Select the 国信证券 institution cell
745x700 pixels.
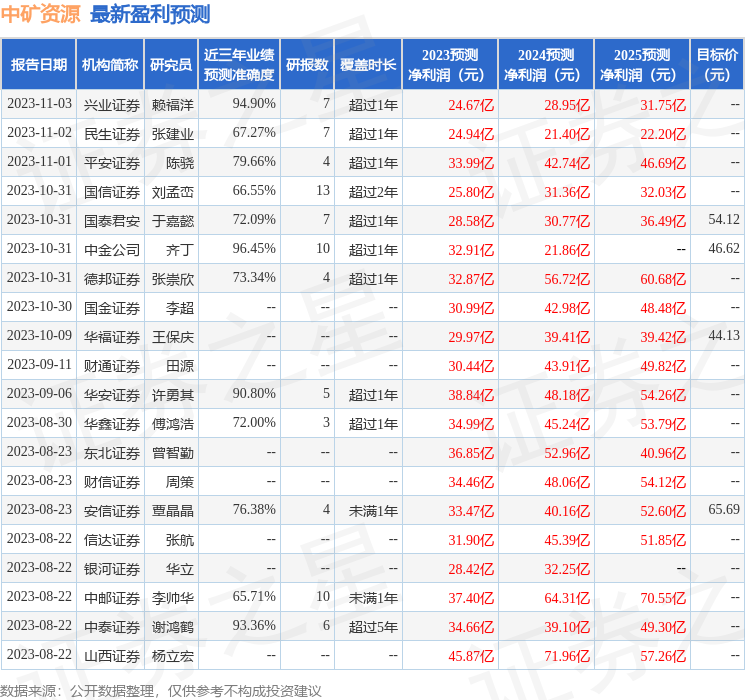(x=112, y=192)
